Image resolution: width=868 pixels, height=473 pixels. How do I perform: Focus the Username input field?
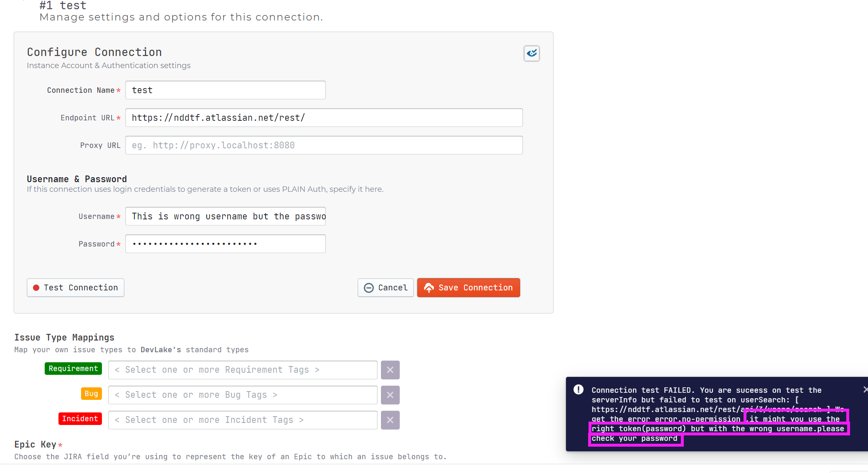[x=225, y=216]
